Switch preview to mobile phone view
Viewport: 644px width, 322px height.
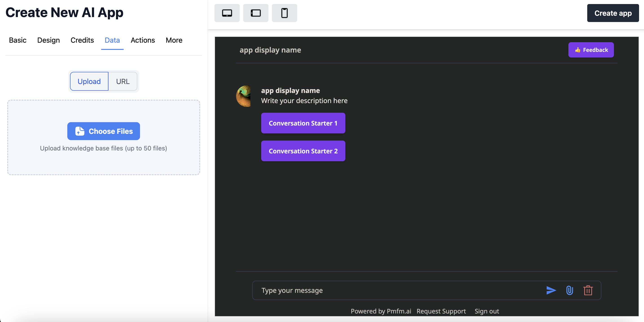pos(284,13)
